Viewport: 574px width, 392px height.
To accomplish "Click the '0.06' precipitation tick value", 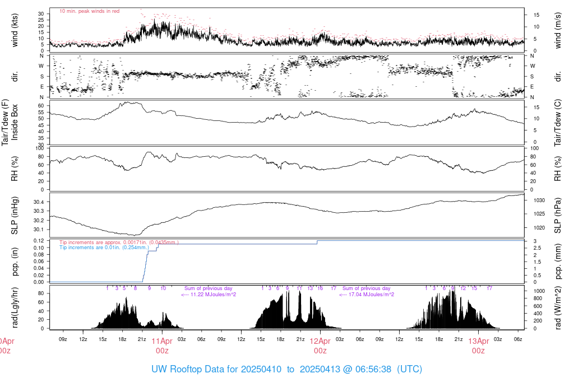I will tap(39, 261).
